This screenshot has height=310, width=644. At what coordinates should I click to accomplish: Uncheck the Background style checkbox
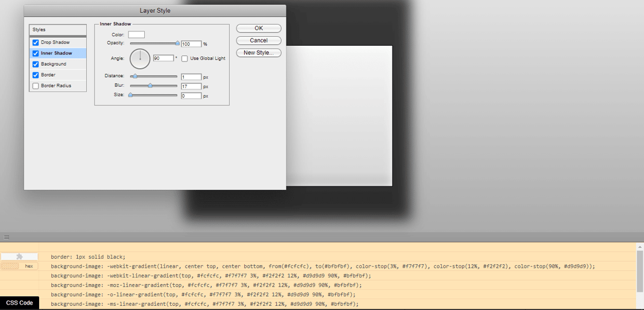click(x=36, y=65)
